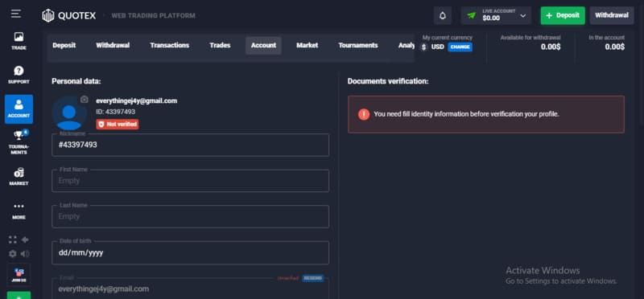The image size is (644, 299).
Task: Open the Support sidebar section
Action: tap(19, 75)
